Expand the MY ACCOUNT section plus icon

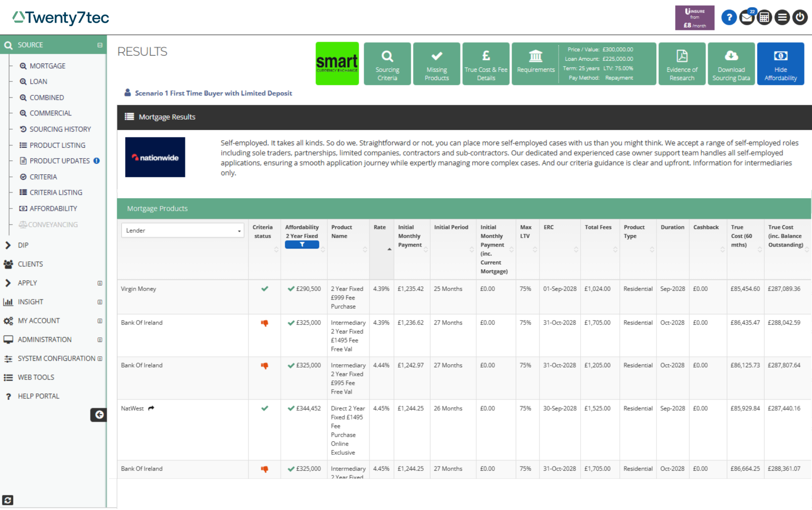[x=100, y=321]
